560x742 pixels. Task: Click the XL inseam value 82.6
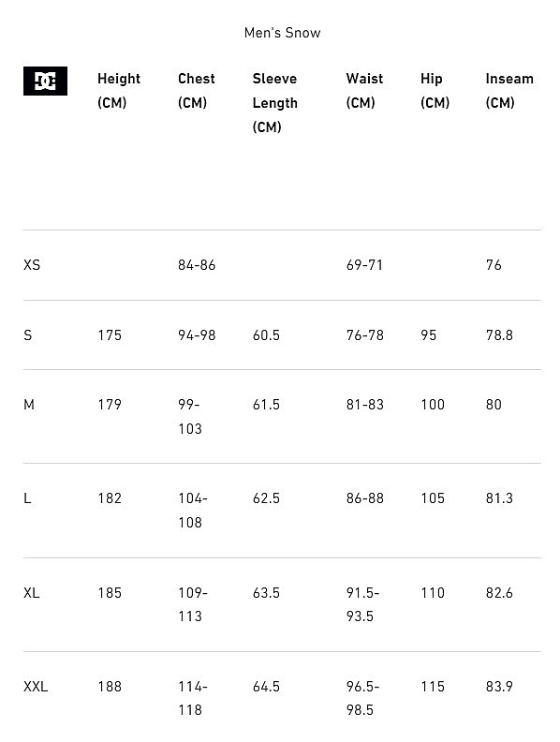(499, 592)
